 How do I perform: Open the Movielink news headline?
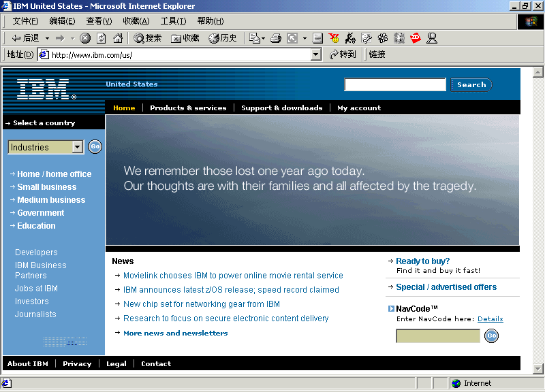click(233, 276)
